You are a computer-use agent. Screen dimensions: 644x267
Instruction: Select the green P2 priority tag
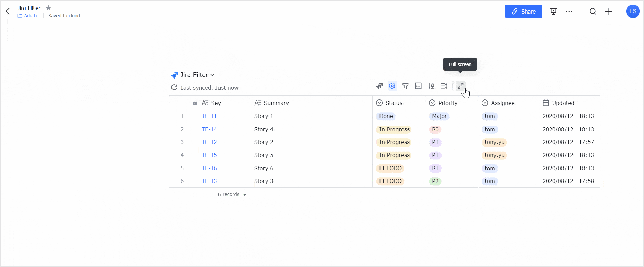tap(435, 181)
